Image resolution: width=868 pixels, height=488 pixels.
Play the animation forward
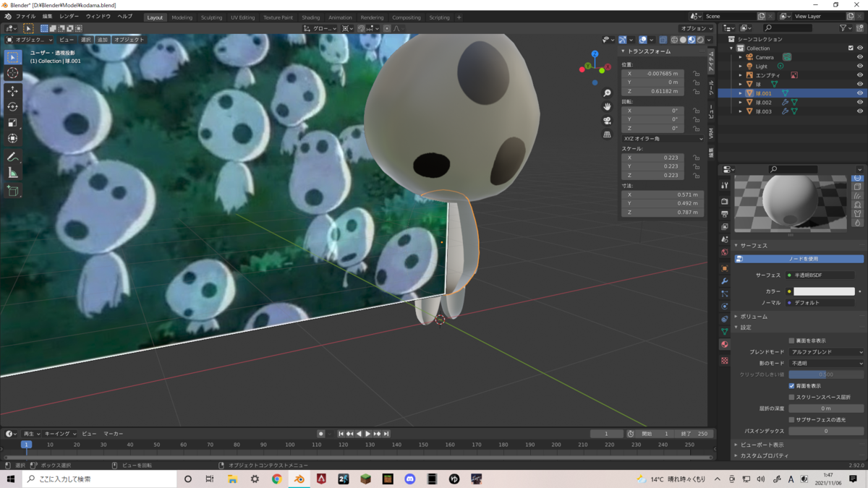pyautogui.click(x=368, y=434)
